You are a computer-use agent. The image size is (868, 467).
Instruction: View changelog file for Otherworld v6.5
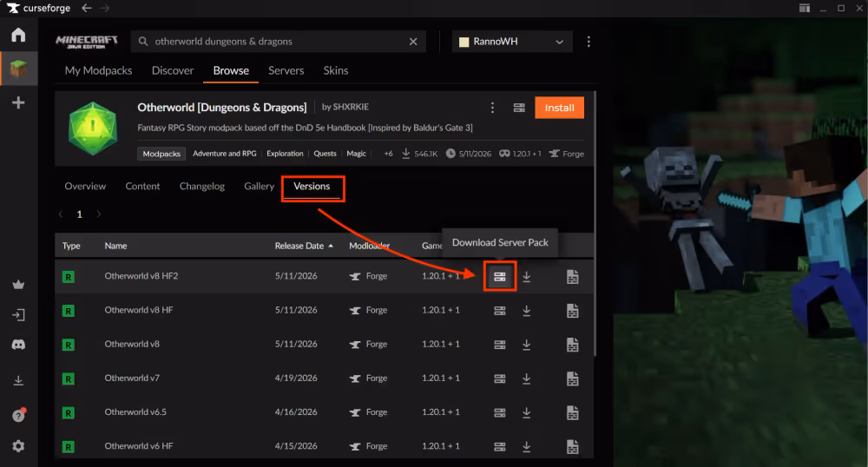tap(572, 412)
